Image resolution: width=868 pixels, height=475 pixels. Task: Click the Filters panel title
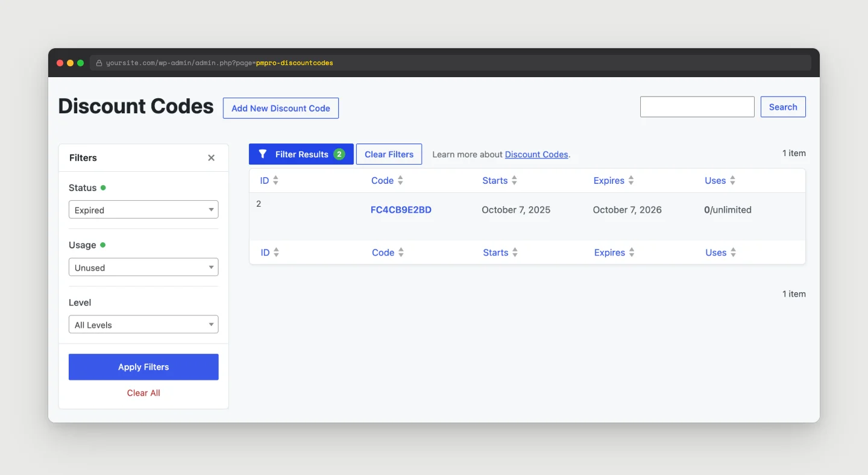(x=83, y=158)
